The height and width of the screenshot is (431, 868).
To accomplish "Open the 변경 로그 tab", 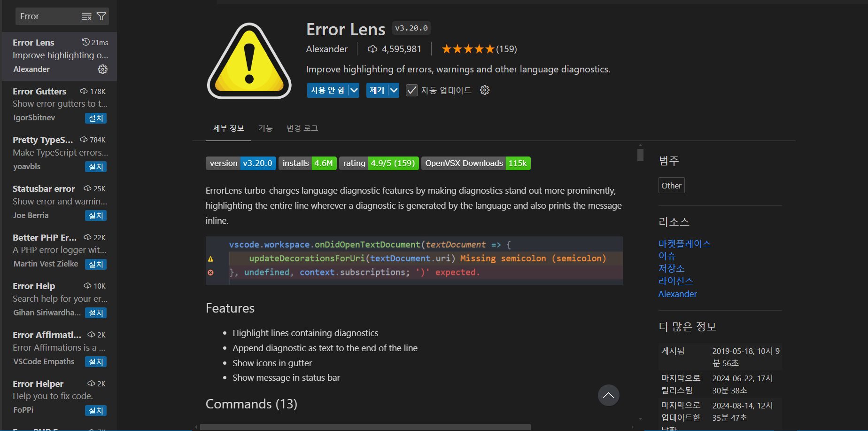I will pos(302,128).
